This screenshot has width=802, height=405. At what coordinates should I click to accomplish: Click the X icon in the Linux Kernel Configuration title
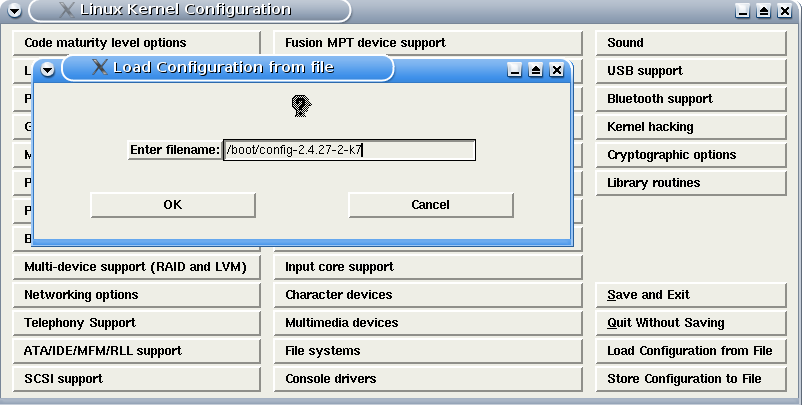[x=66, y=10]
